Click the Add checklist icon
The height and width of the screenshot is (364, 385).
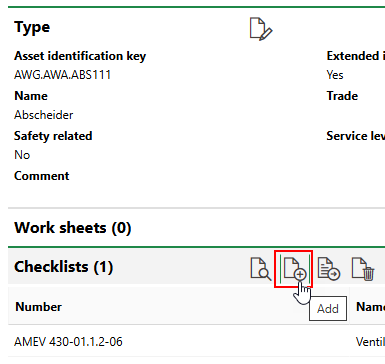pos(295,269)
